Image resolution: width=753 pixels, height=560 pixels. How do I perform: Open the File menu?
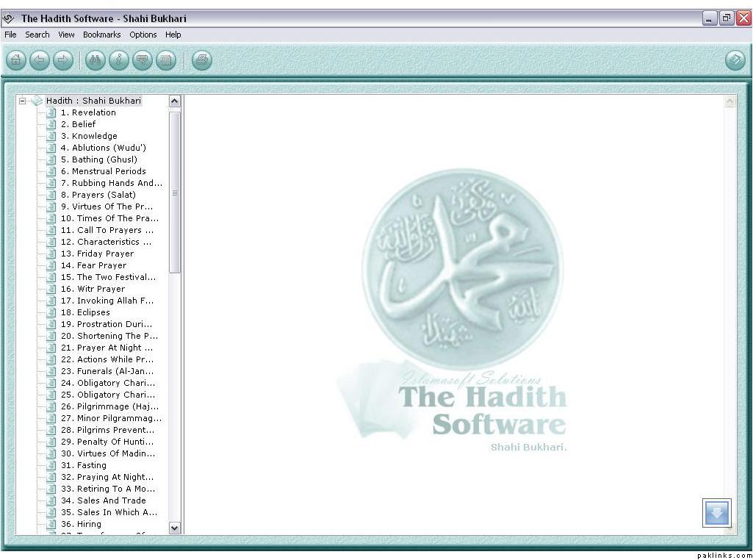pos(10,35)
